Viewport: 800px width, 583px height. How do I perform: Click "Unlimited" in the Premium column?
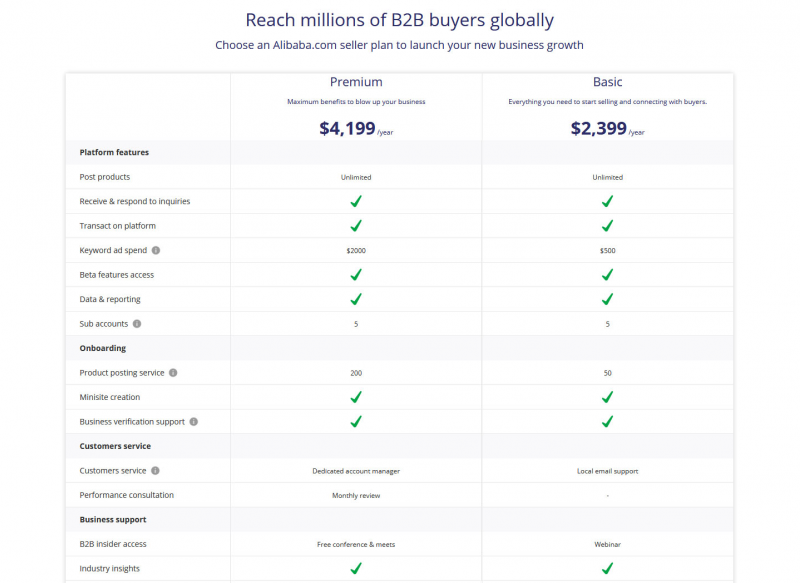[356, 178]
